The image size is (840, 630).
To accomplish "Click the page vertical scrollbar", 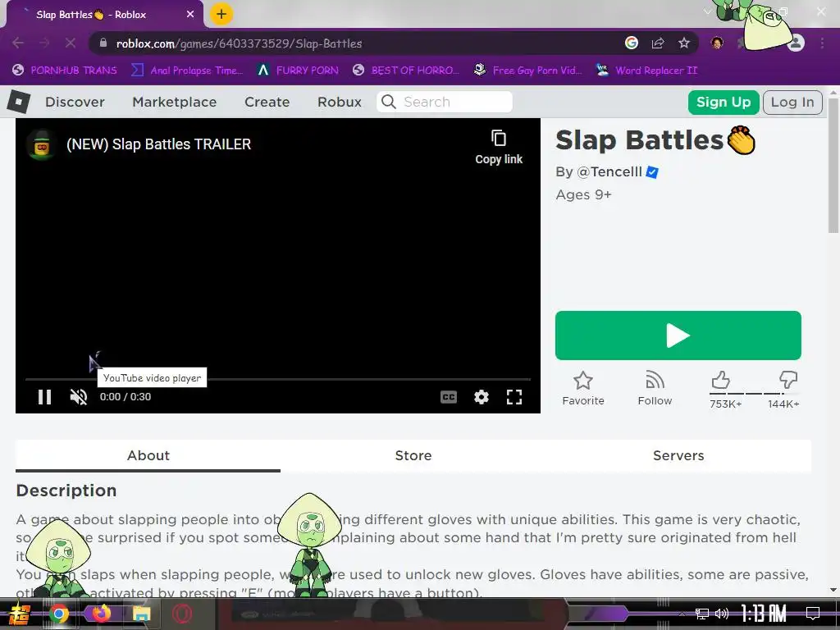I will (833, 166).
